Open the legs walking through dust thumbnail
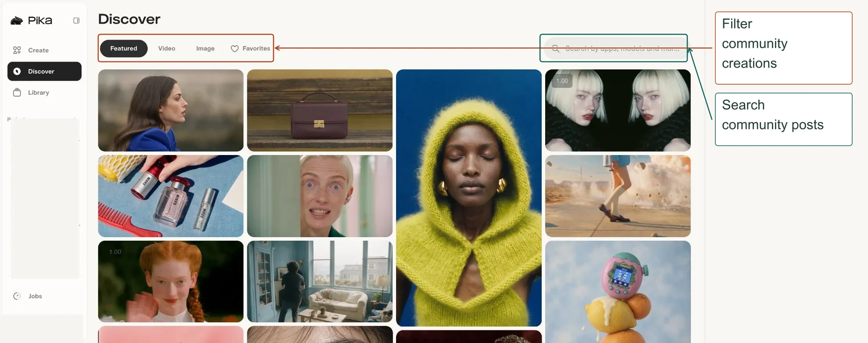Screen dimensions: 868x343 (618, 196)
